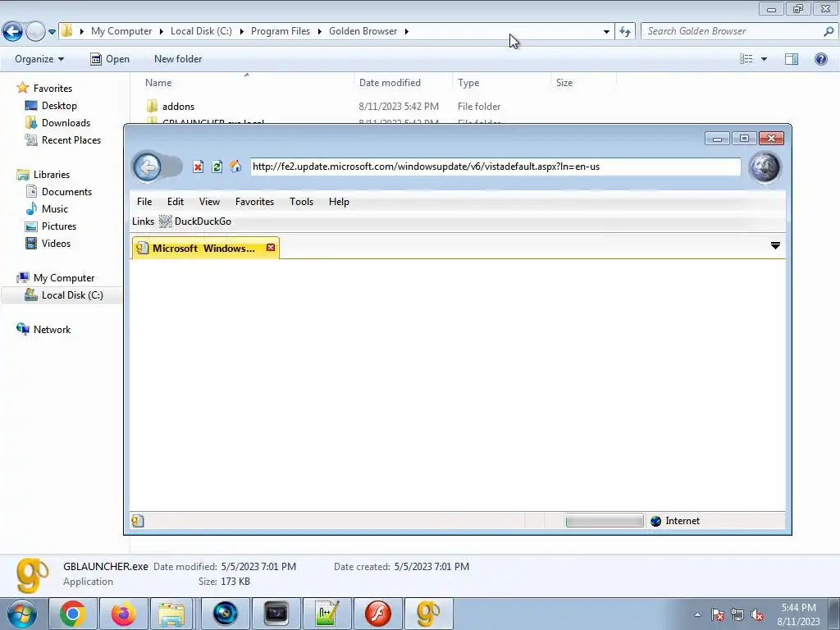Viewport: 840px width, 630px height.
Task: Open Documents library in sidebar
Action: [66, 192]
